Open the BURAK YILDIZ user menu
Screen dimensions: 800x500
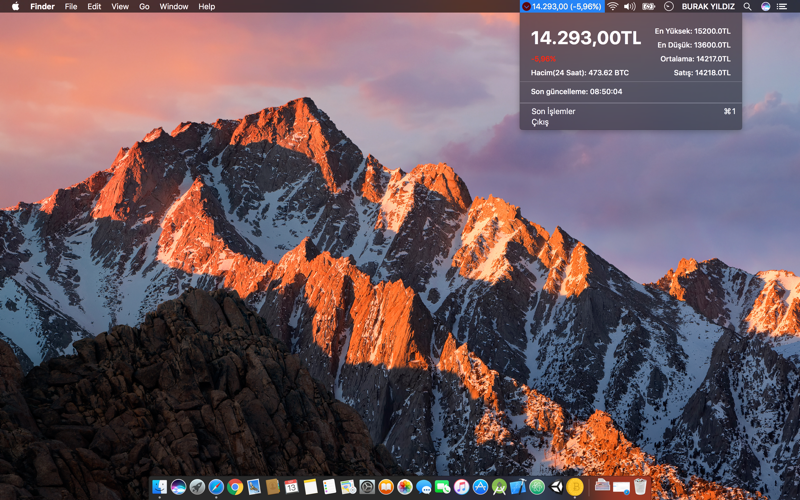click(708, 6)
